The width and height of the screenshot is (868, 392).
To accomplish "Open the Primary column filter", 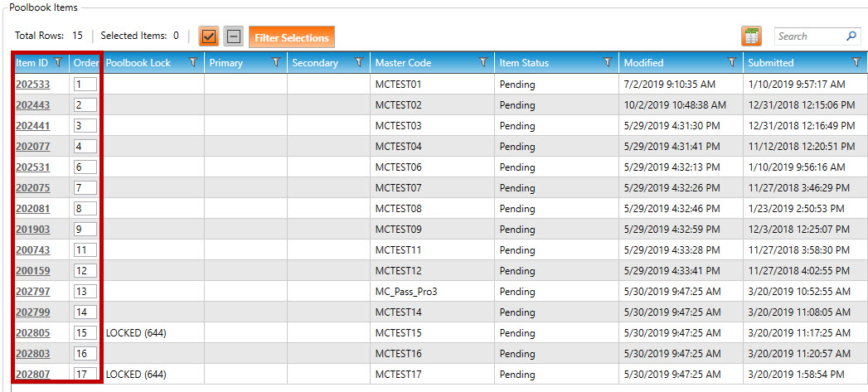I will click(276, 63).
